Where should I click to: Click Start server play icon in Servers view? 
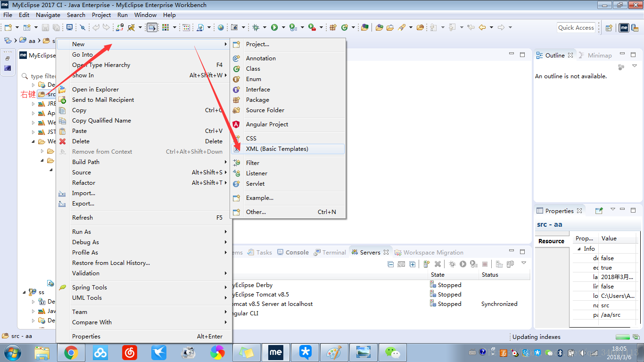[x=463, y=264]
